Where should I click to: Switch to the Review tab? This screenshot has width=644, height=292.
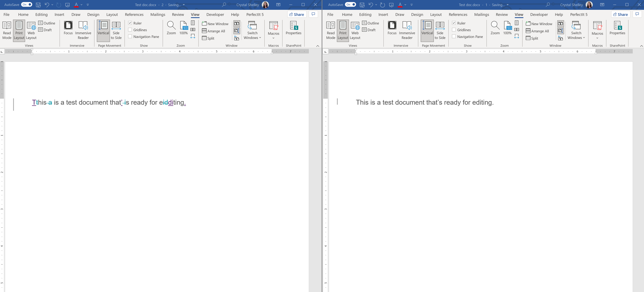(178, 14)
